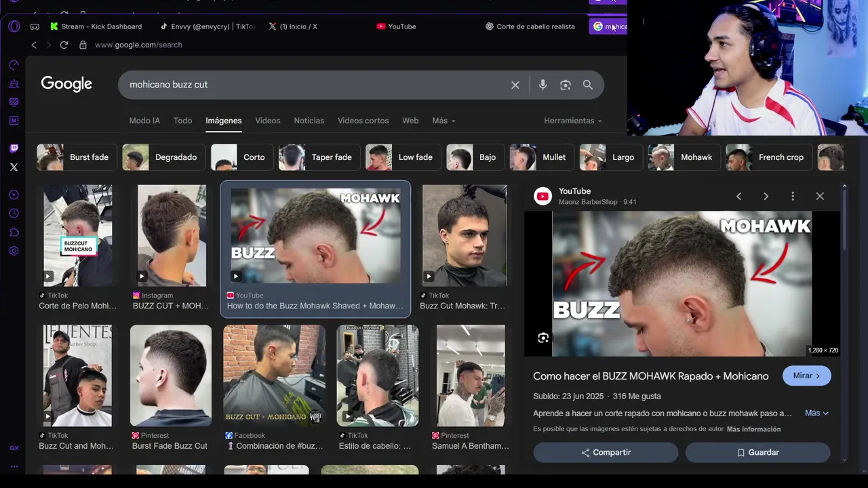Switch to Stream - Kick Dashboard tab
The image size is (868, 488).
[x=96, y=26]
